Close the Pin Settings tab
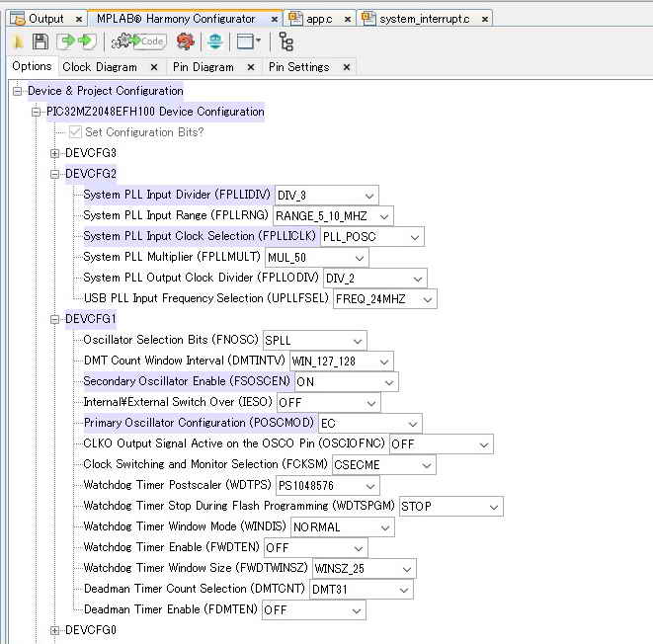Image resolution: width=653 pixels, height=644 pixels. (x=347, y=67)
